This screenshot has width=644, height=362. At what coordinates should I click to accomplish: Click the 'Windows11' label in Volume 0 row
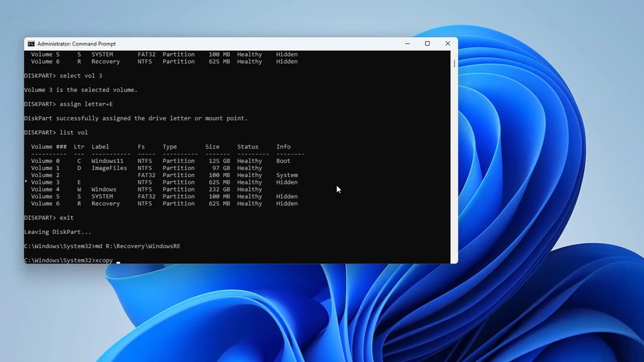tap(107, 161)
